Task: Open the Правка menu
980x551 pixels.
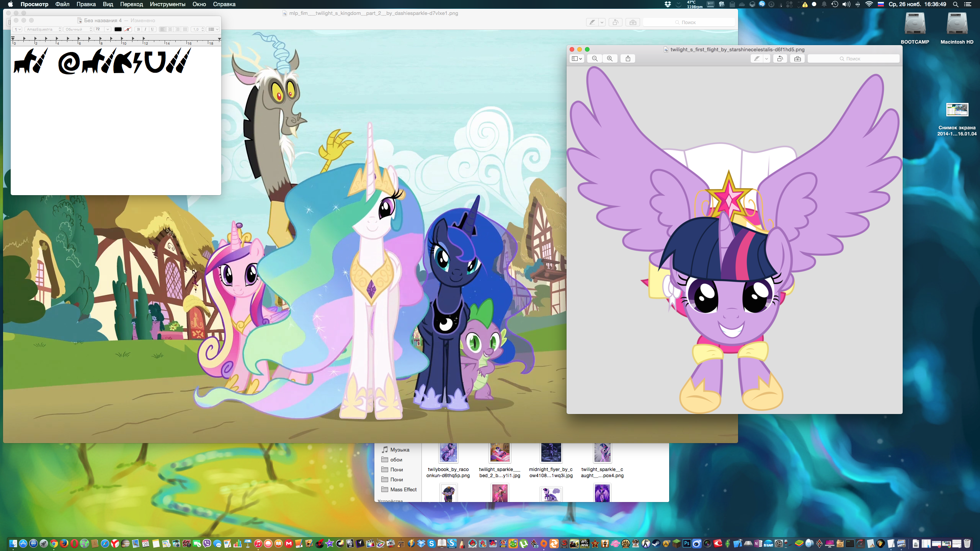Action: click(86, 4)
